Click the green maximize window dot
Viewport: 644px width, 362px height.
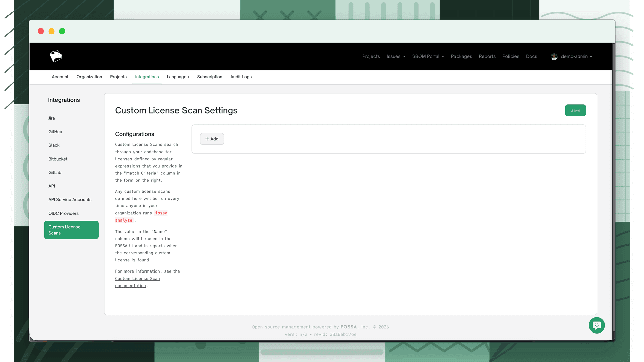(62, 31)
